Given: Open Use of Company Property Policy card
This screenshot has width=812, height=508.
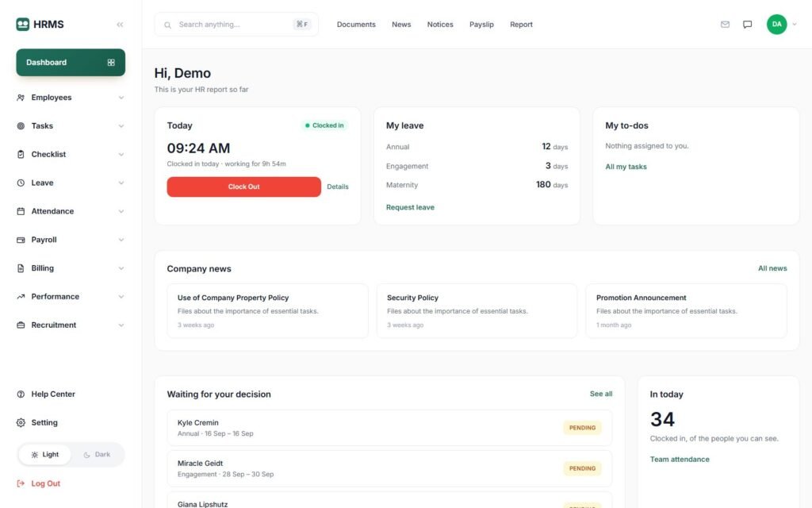Looking at the screenshot, I should coord(268,311).
